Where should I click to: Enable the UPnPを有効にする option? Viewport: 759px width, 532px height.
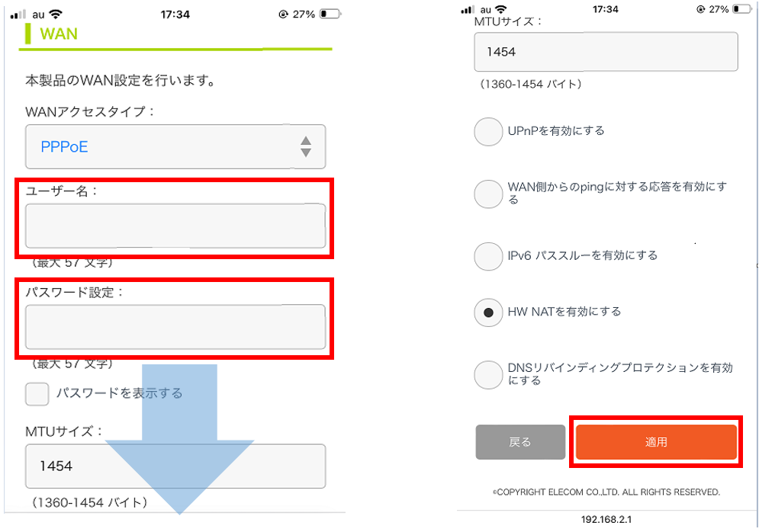488,132
